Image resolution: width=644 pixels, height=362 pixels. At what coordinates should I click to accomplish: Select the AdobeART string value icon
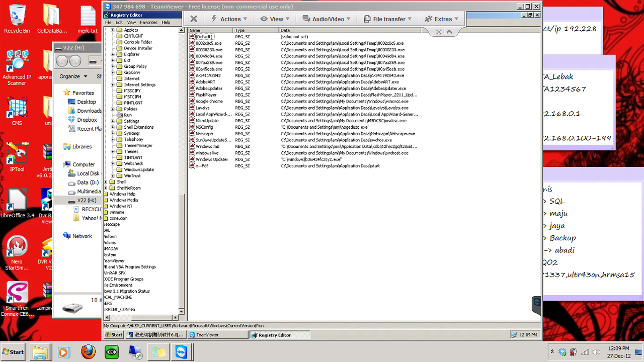(192, 82)
